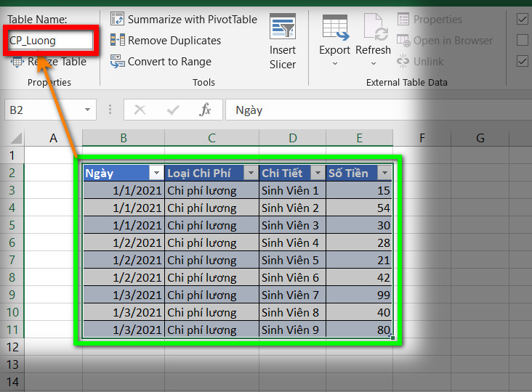Image resolution: width=532 pixels, height=392 pixels.
Task: Click Chi phí lương in Sinh Viên 4 row
Action: [211, 242]
